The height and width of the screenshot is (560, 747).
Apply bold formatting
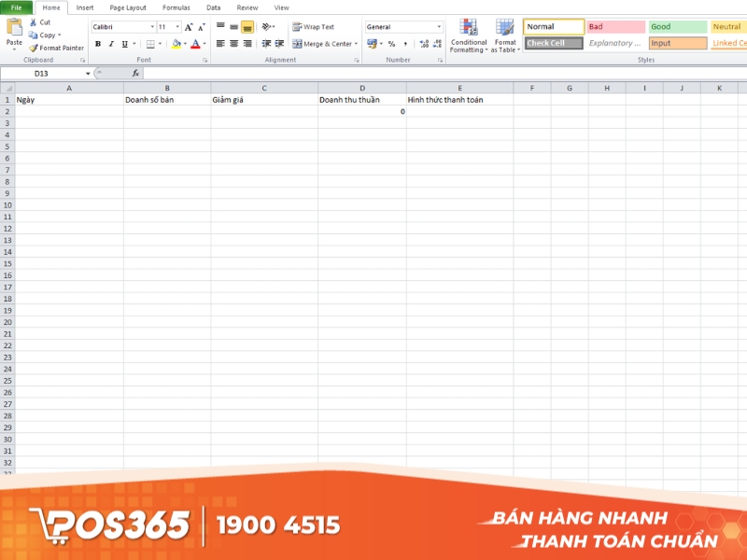click(x=99, y=42)
